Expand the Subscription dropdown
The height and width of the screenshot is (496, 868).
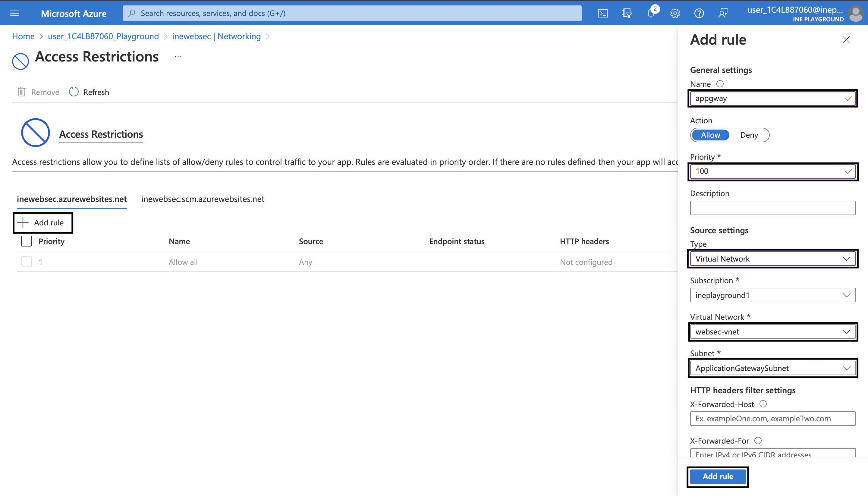tap(772, 295)
